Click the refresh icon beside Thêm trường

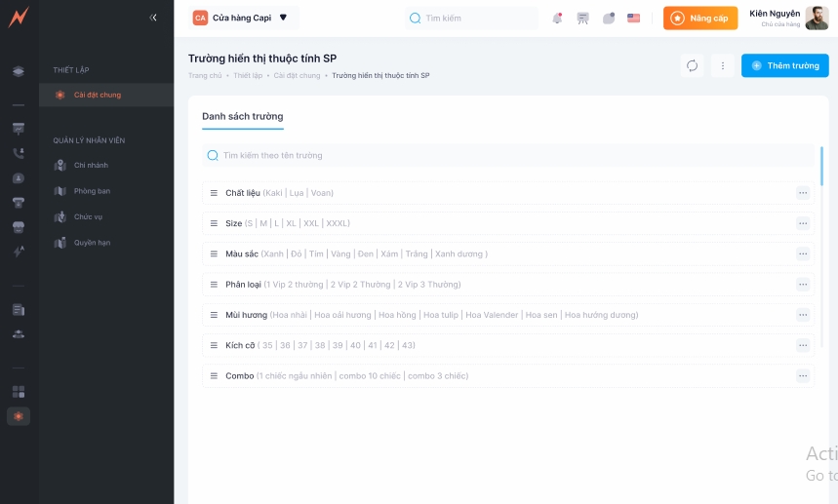point(692,65)
